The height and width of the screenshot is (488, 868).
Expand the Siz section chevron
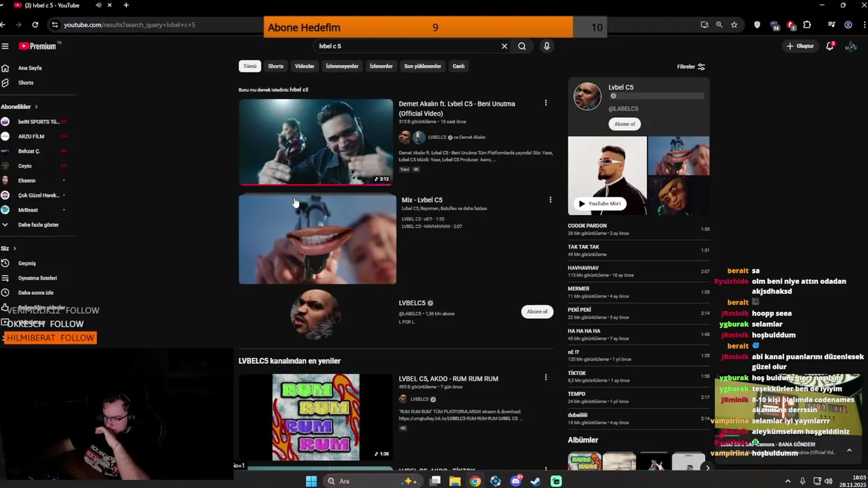tap(14, 248)
